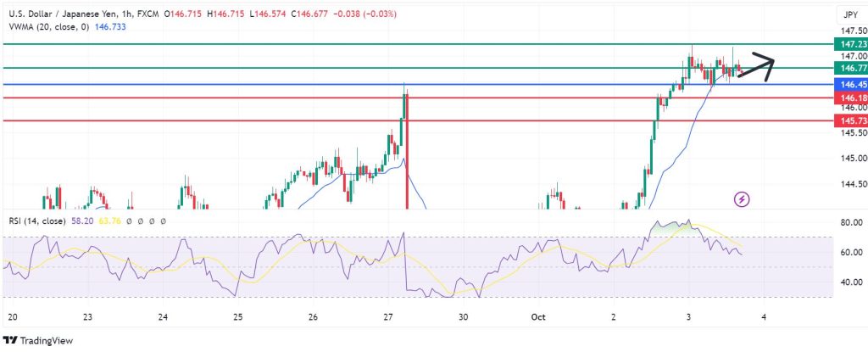Click the 145.50 tick on the price axis
Screen dimensions: 868x352
[852, 133]
